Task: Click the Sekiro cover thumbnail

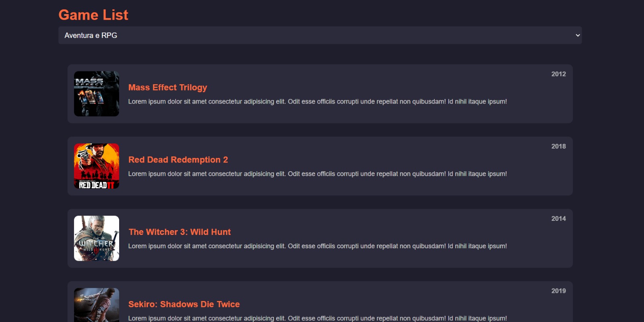Action: (x=97, y=305)
